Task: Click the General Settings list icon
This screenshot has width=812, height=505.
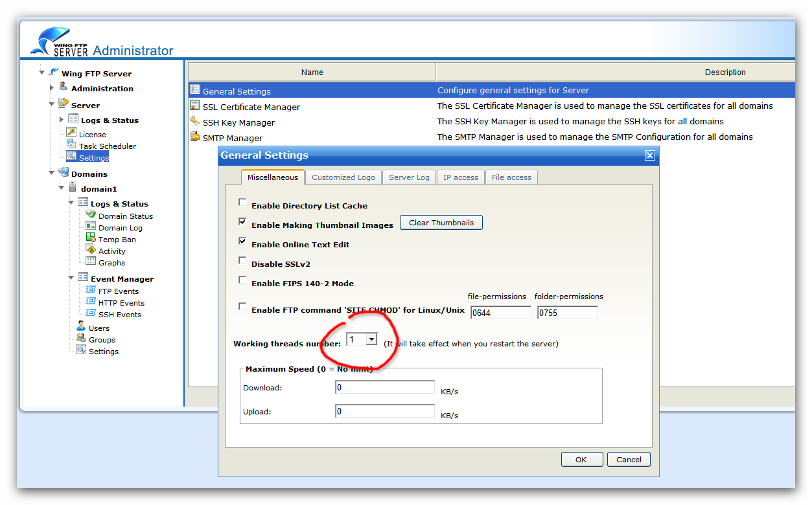Action: (x=195, y=90)
